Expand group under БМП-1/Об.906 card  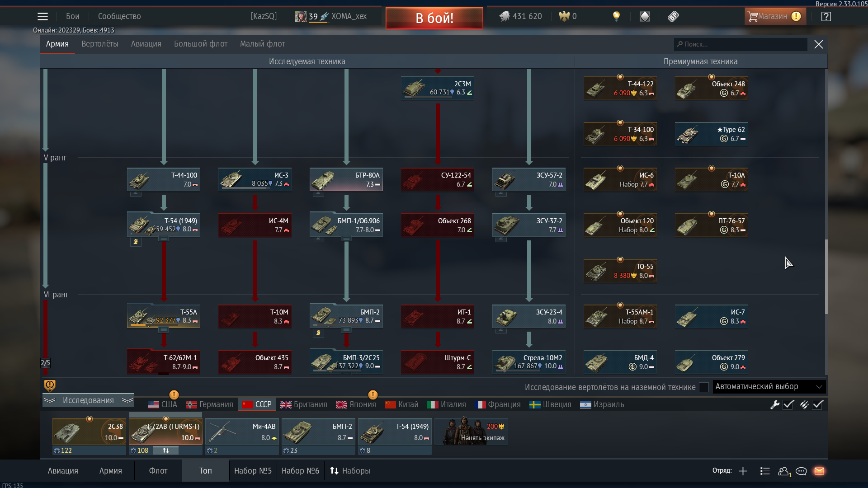click(x=346, y=239)
